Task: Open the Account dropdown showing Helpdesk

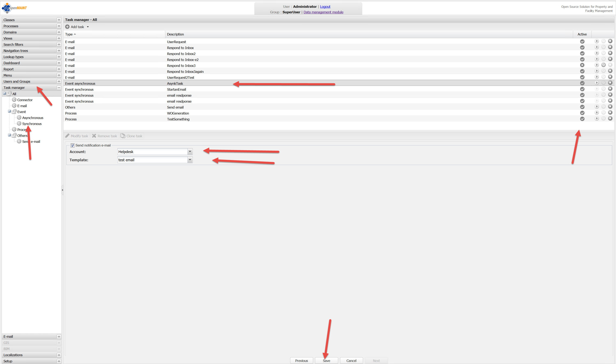Action: [190, 152]
